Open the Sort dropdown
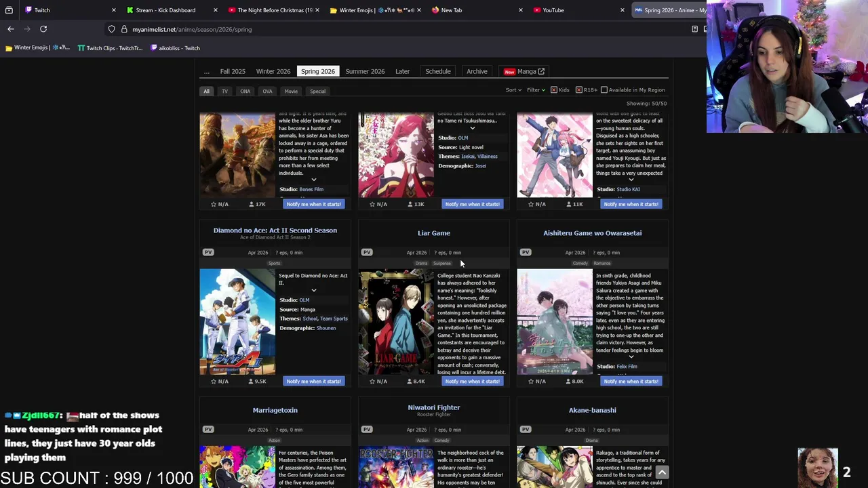 [x=513, y=89]
